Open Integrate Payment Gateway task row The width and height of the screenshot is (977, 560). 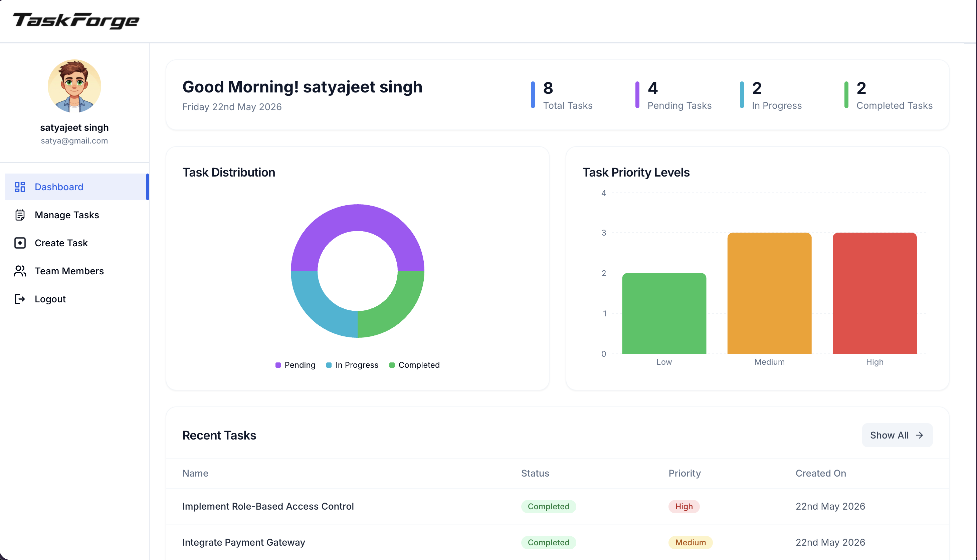[558, 542]
